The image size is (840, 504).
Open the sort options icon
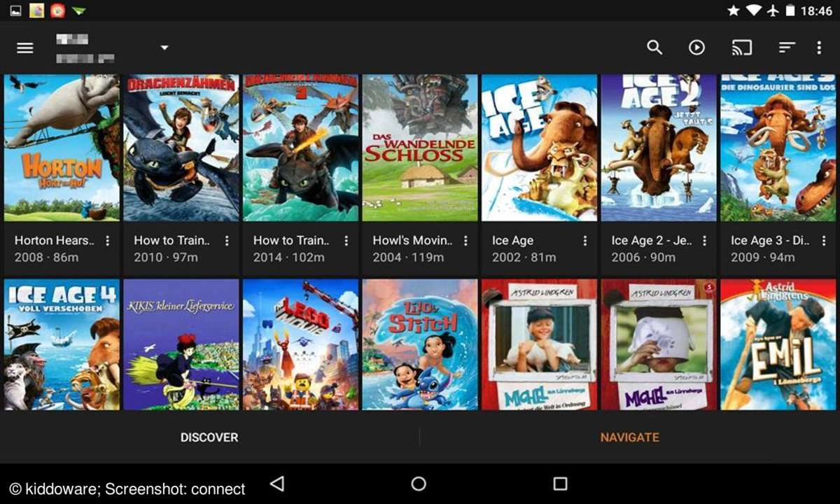(787, 48)
